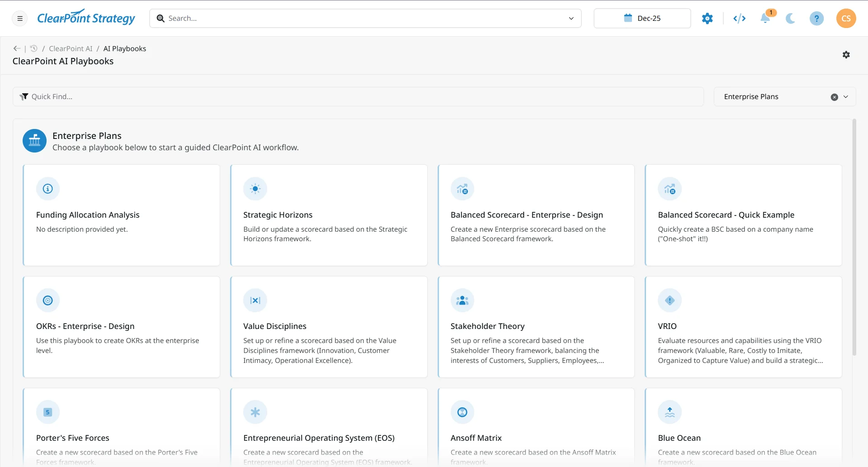The width and height of the screenshot is (868, 467).
Task: Open the help question mark icon
Action: pos(816,19)
